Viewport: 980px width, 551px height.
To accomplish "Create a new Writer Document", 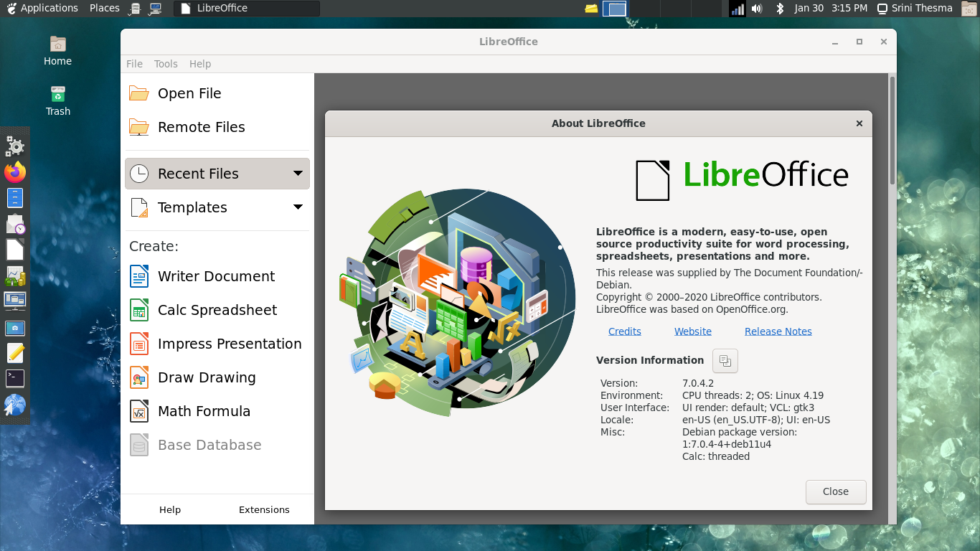I will point(215,276).
